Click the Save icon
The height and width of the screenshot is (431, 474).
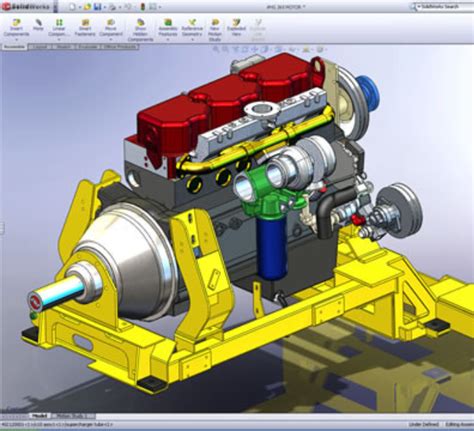pyautogui.click(x=98, y=7)
